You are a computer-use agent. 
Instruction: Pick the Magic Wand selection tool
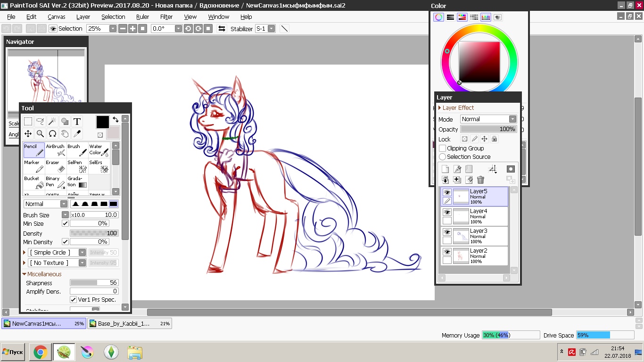coord(53,122)
